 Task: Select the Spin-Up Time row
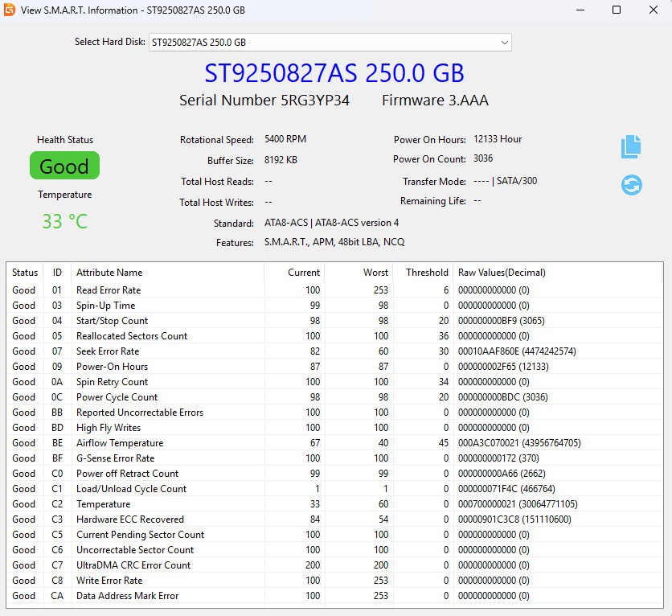334,306
